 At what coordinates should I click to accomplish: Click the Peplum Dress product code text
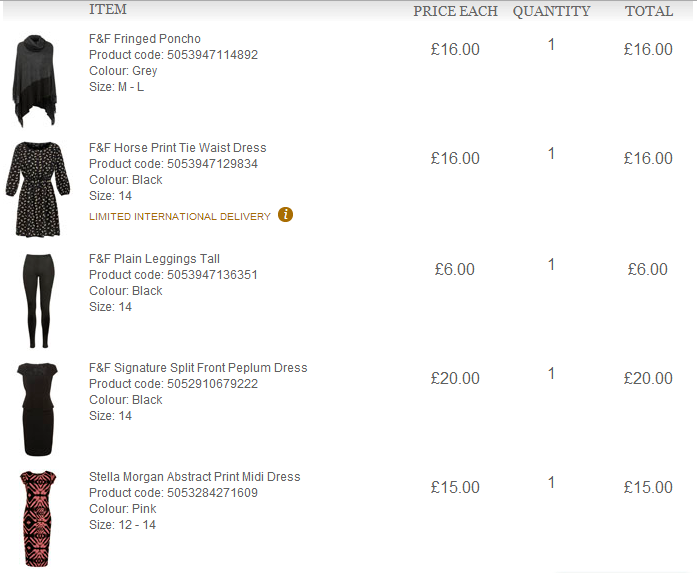coord(173,384)
